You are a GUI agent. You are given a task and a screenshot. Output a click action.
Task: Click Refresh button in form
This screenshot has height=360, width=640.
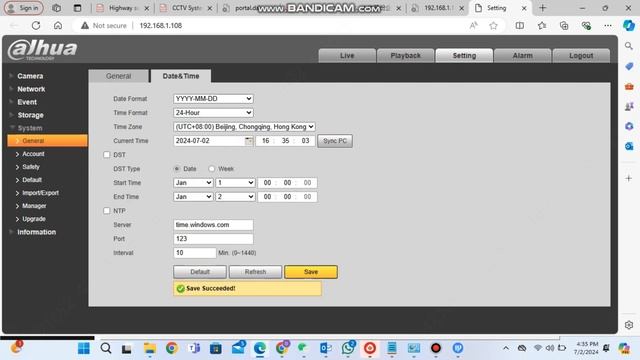(x=255, y=272)
